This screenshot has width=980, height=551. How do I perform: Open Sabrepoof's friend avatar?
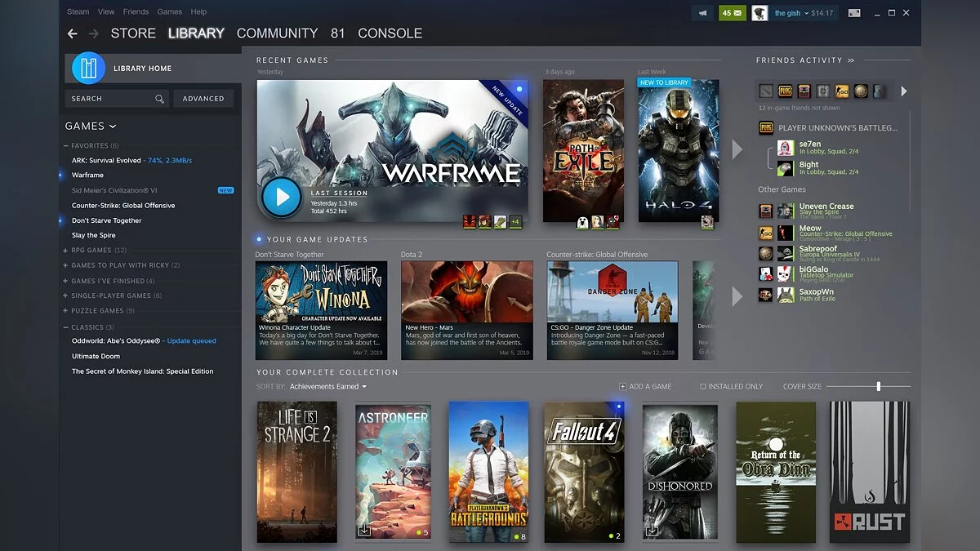click(x=785, y=253)
